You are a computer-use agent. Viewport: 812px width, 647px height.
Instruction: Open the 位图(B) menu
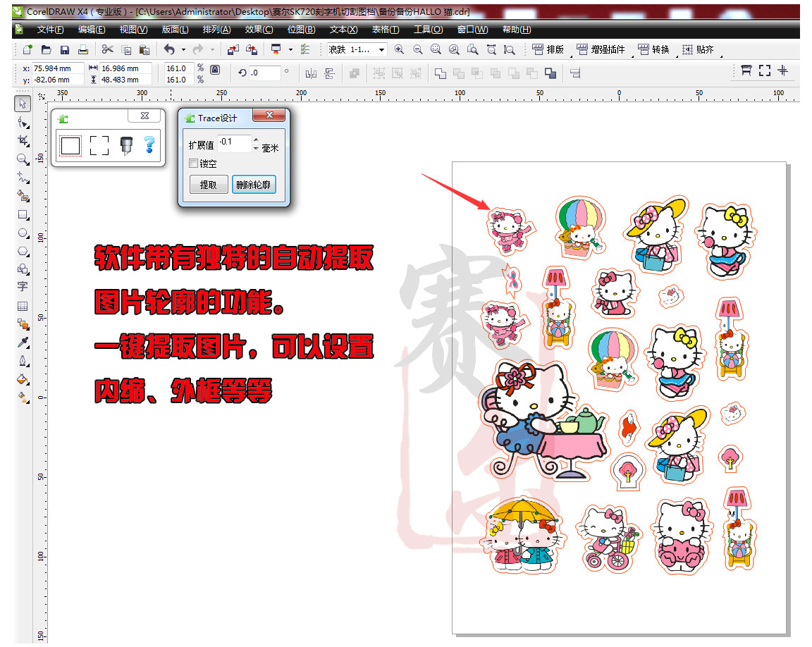click(302, 30)
